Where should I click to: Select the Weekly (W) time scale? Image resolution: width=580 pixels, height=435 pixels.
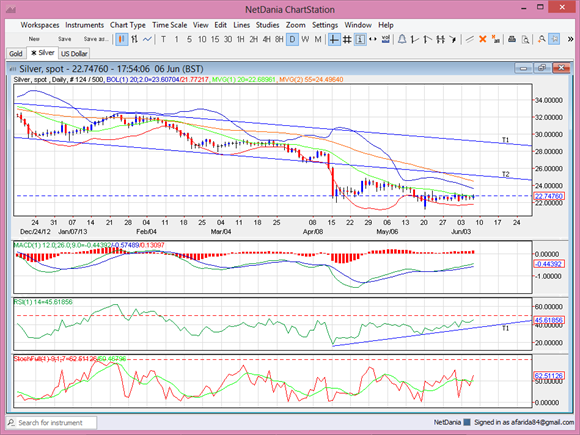pos(305,39)
